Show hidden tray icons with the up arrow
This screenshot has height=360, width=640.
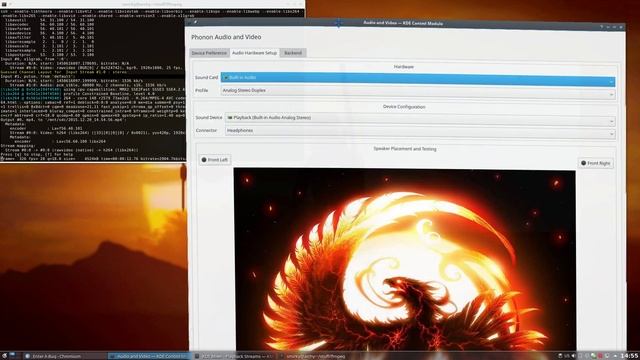(x=615, y=356)
